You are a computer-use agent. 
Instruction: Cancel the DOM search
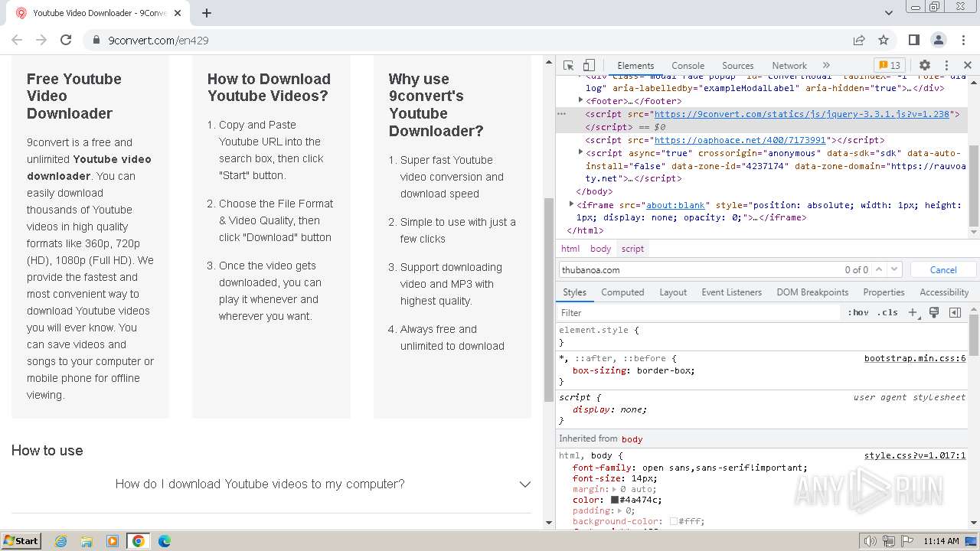943,269
